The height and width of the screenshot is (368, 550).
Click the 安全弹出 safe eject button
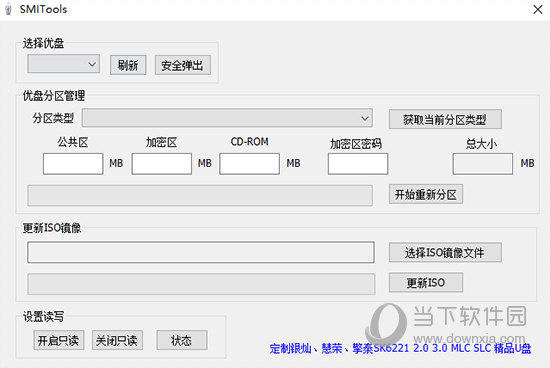click(x=183, y=65)
